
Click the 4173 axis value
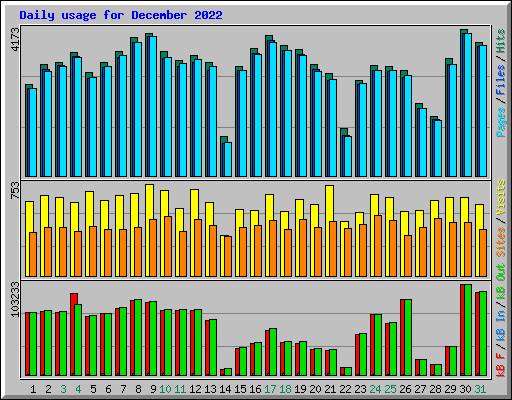(16, 39)
